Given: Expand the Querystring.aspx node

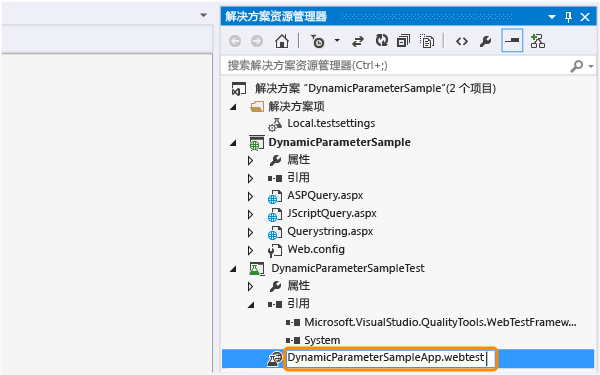Looking at the screenshot, I should point(250,232).
